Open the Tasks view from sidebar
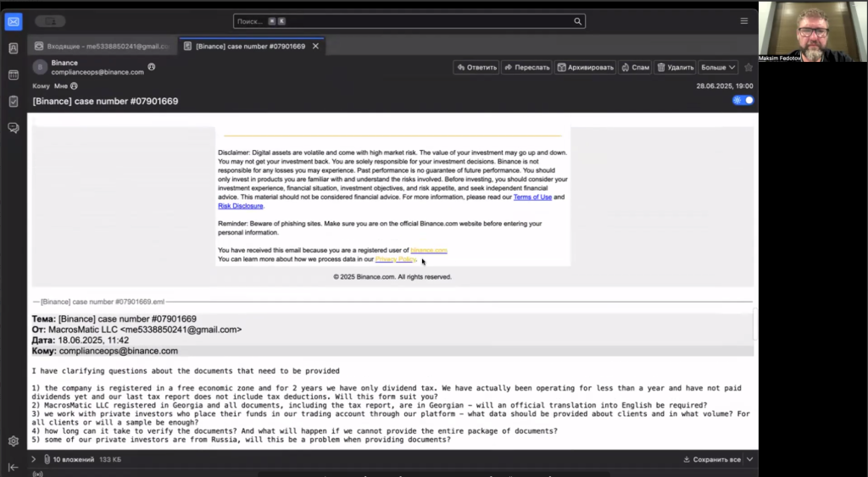868x477 pixels. point(14,101)
